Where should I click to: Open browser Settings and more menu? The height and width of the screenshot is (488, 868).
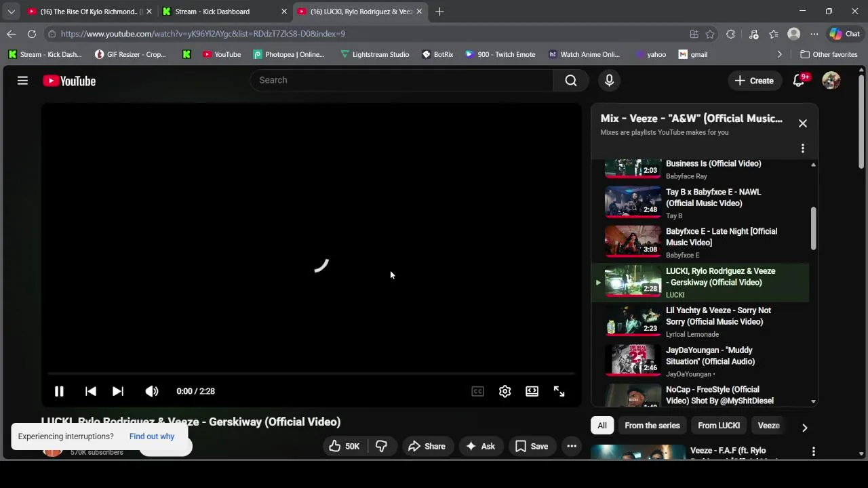(814, 34)
